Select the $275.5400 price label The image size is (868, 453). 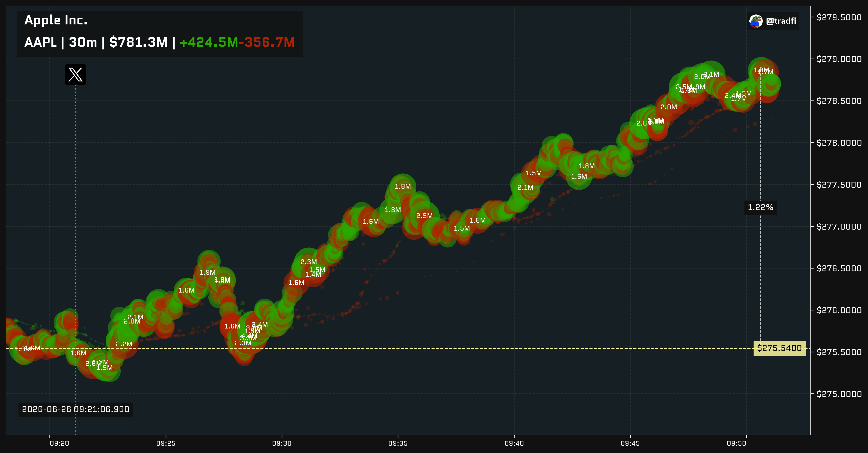point(779,348)
